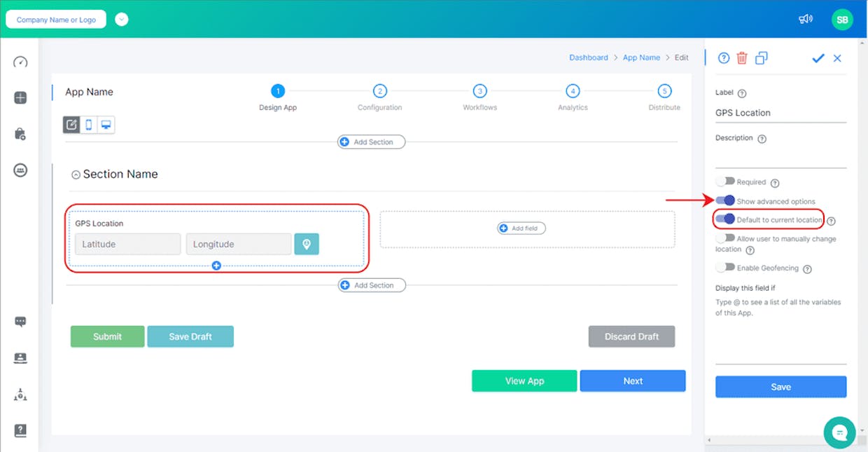Open the users group icon in sidebar
This screenshot has width=868, height=452.
20,170
